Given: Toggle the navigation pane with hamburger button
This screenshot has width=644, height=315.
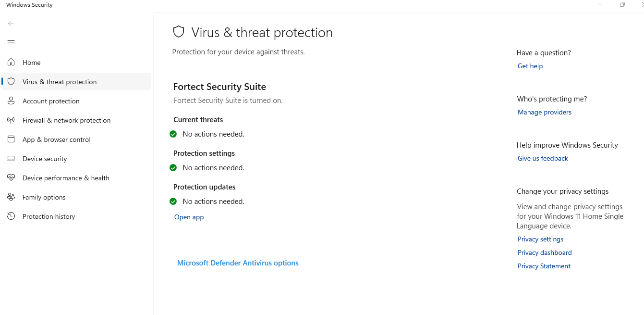Looking at the screenshot, I should point(11,43).
